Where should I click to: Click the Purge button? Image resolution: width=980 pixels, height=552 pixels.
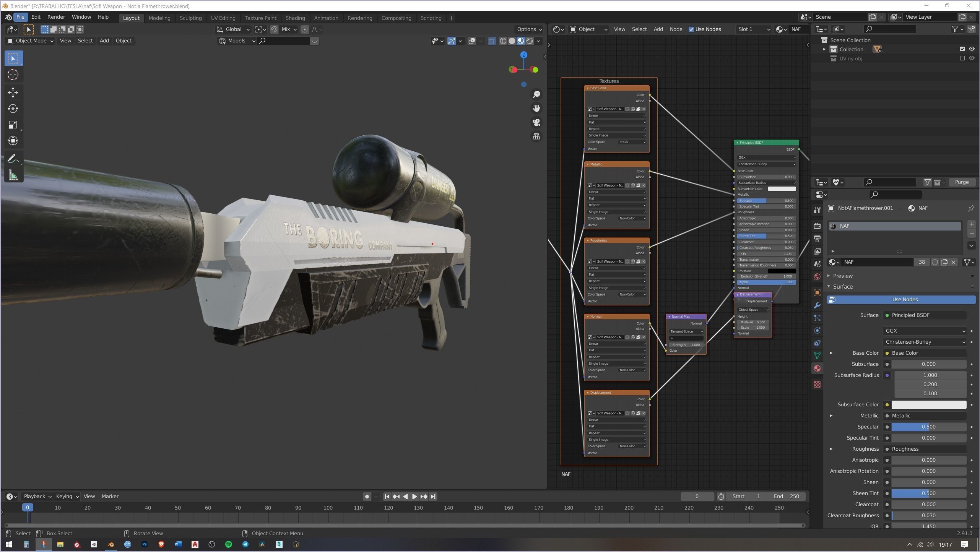click(x=961, y=182)
